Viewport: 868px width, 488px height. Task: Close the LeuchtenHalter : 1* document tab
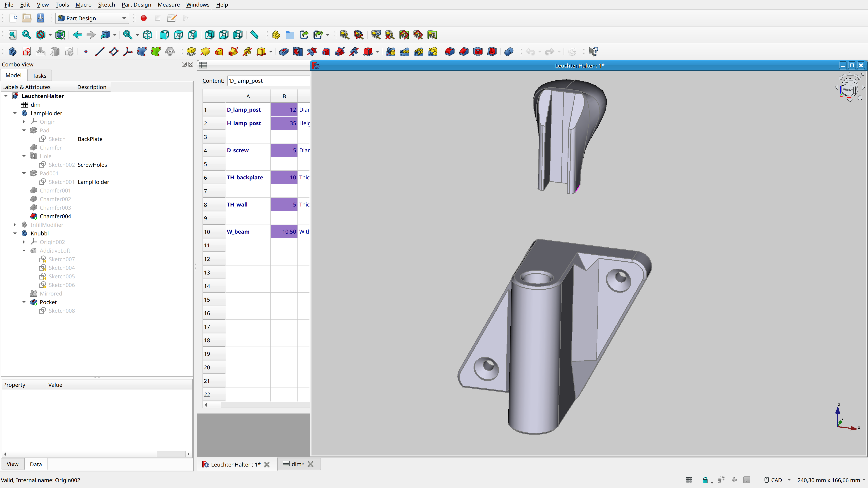pyautogui.click(x=267, y=465)
